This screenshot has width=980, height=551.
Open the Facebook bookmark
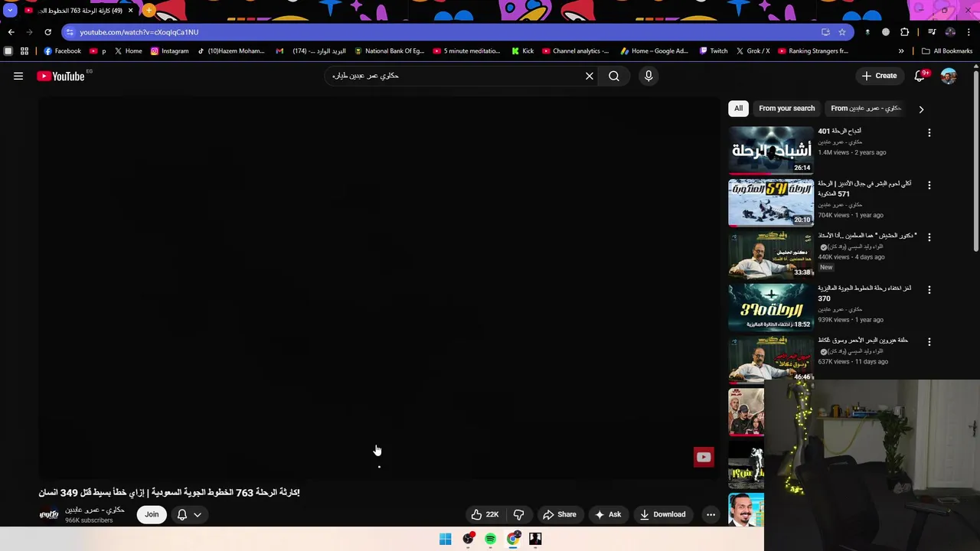(62, 51)
